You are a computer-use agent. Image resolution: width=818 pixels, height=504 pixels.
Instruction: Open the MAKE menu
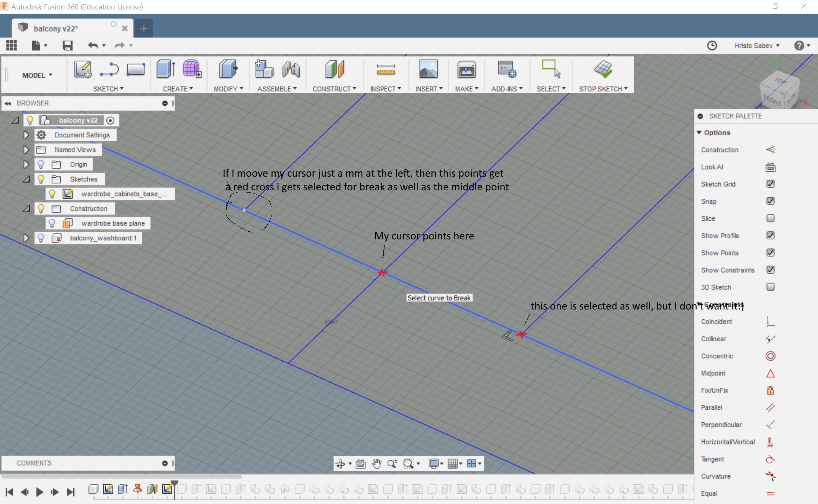tap(467, 89)
